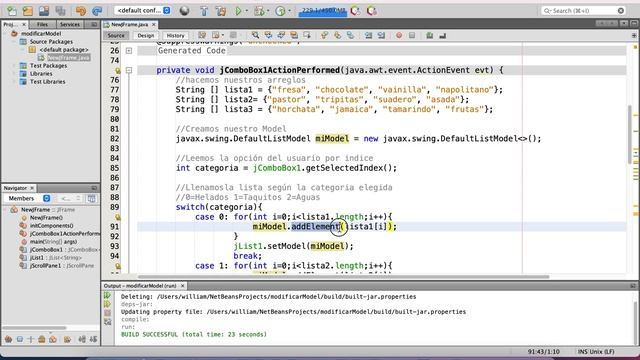Switch to Design view button

click(x=146, y=36)
